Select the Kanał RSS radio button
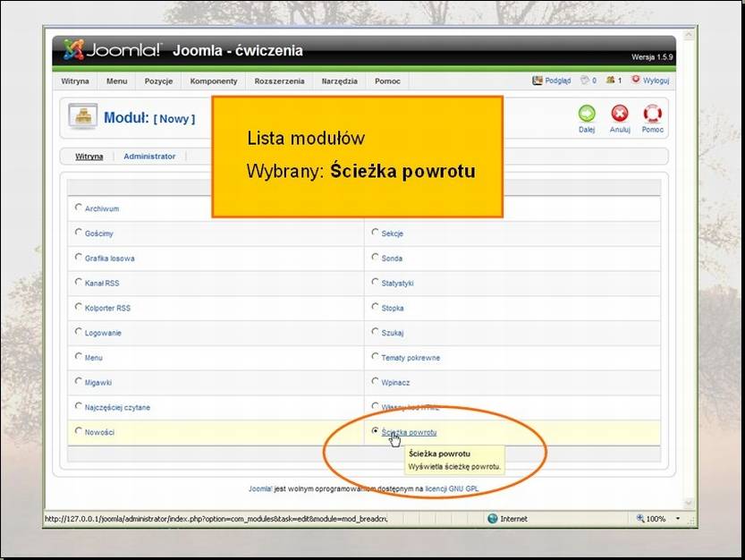Screen dimensions: 745x560 tap(79, 282)
